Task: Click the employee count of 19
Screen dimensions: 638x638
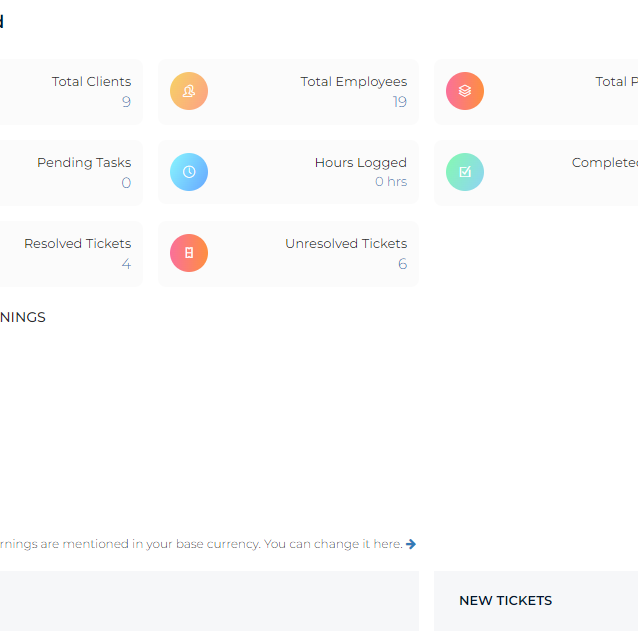Action: pos(399,102)
